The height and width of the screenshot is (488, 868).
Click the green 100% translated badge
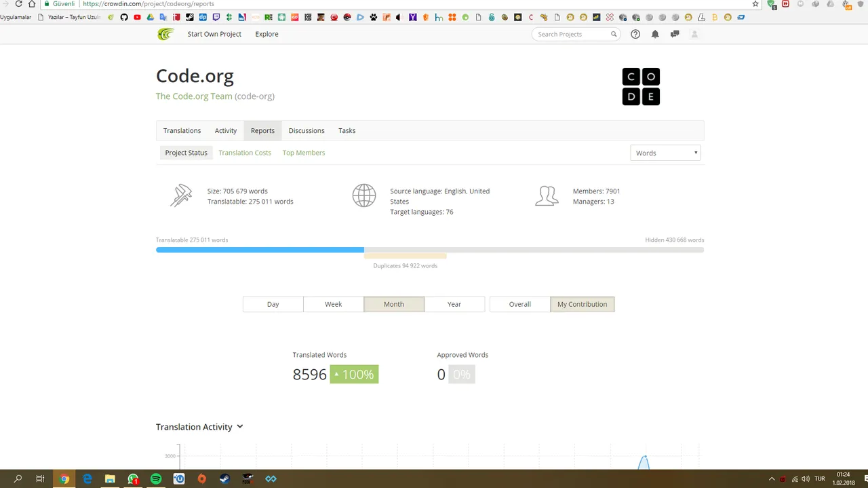click(x=354, y=374)
